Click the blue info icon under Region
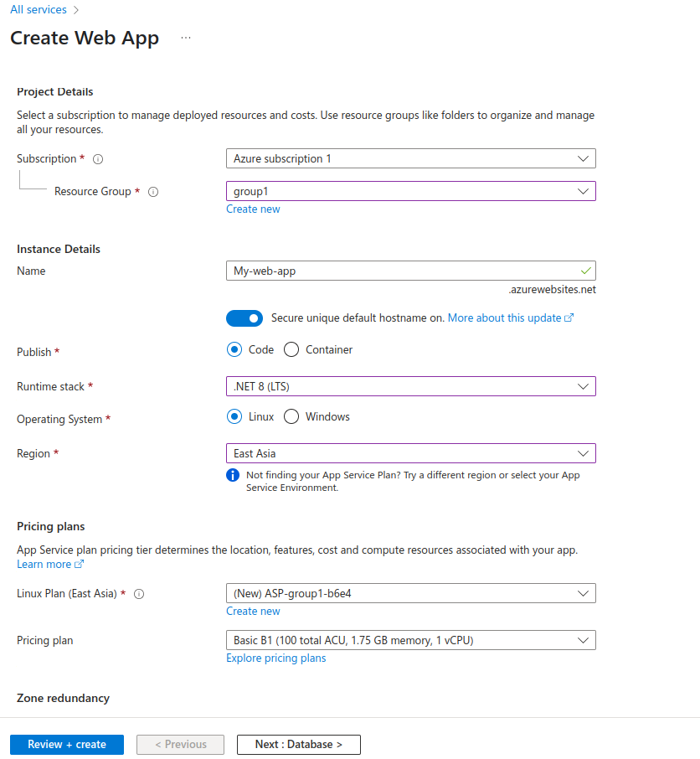This screenshot has width=700, height=759. (234, 476)
